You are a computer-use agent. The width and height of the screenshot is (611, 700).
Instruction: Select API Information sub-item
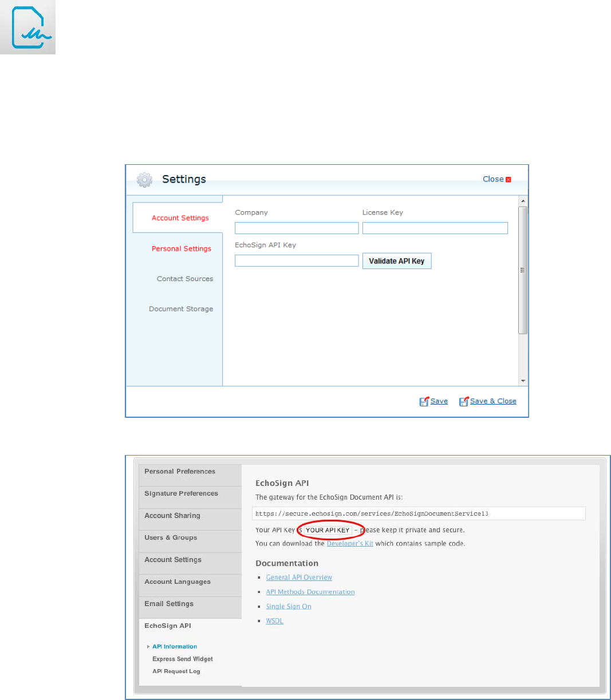[175, 647]
